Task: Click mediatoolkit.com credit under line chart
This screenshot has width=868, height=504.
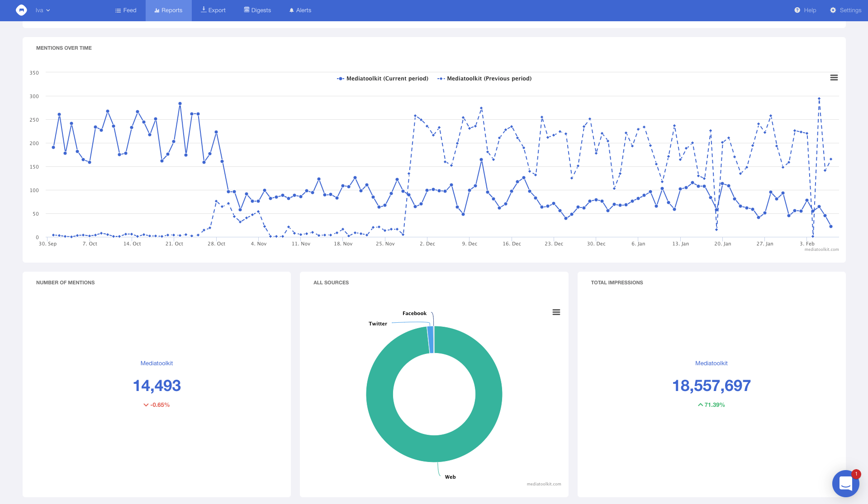Action: [x=821, y=250]
